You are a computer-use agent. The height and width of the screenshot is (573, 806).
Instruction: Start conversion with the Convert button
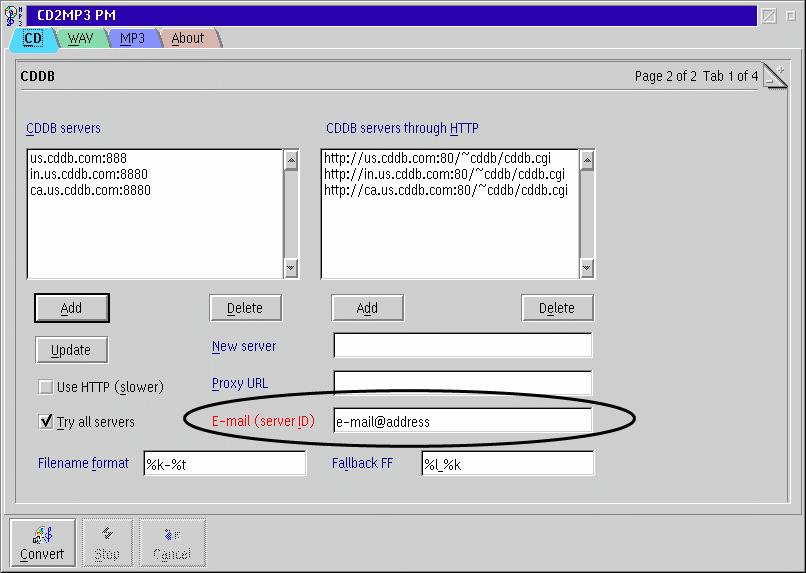point(42,543)
